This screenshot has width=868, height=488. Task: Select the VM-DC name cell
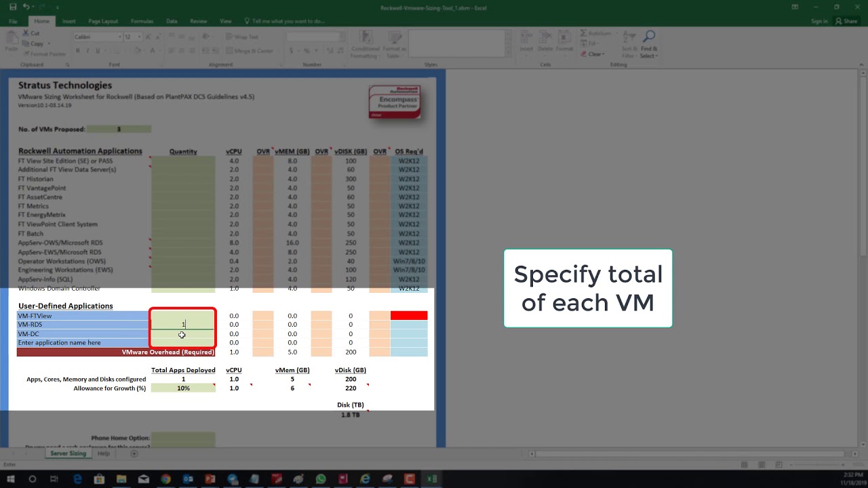click(x=82, y=333)
